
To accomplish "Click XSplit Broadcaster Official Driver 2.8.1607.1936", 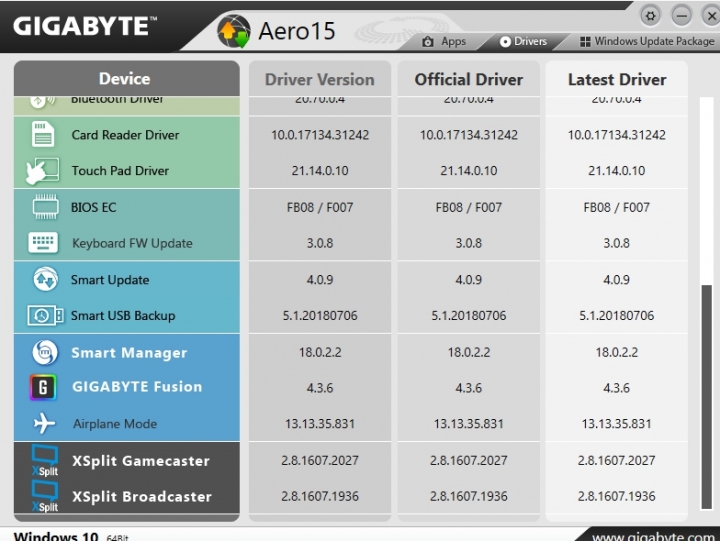I will pyautogui.click(x=468, y=496).
